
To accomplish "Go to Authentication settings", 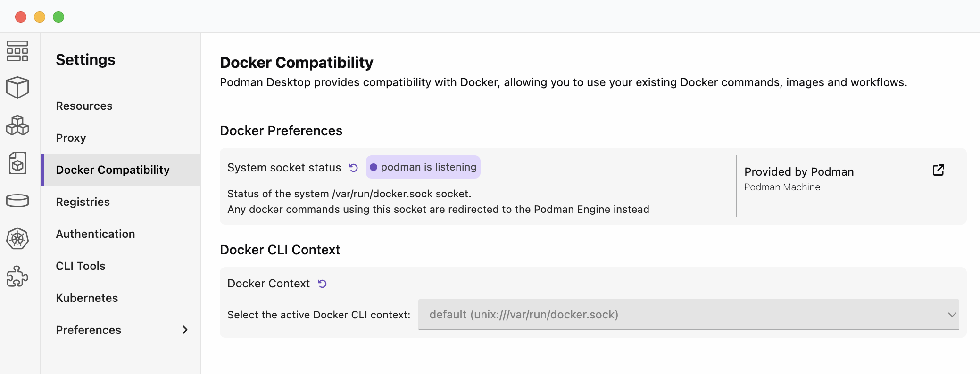I will [95, 234].
